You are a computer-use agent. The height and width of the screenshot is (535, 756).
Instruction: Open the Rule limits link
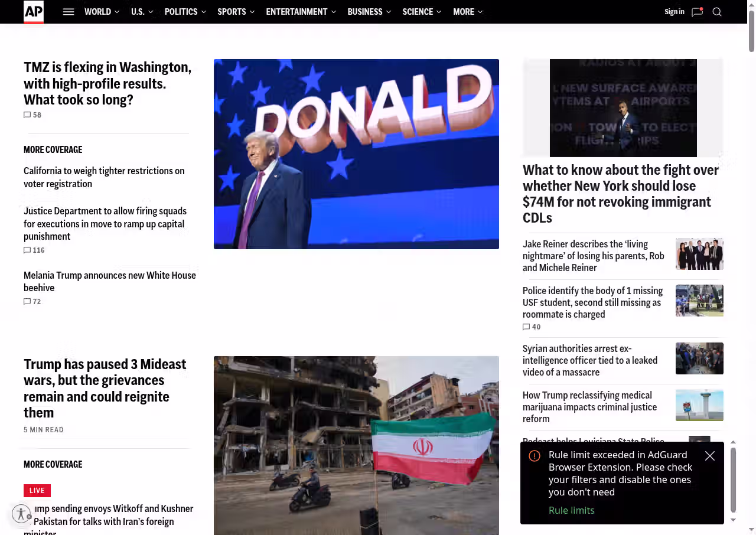pyautogui.click(x=571, y=510)
